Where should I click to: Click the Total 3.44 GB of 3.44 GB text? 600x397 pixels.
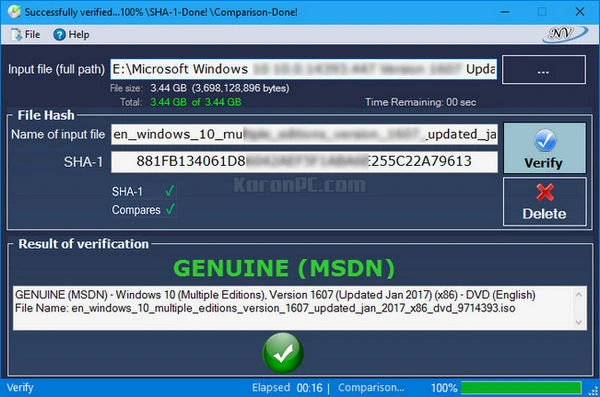coord(181,102)
